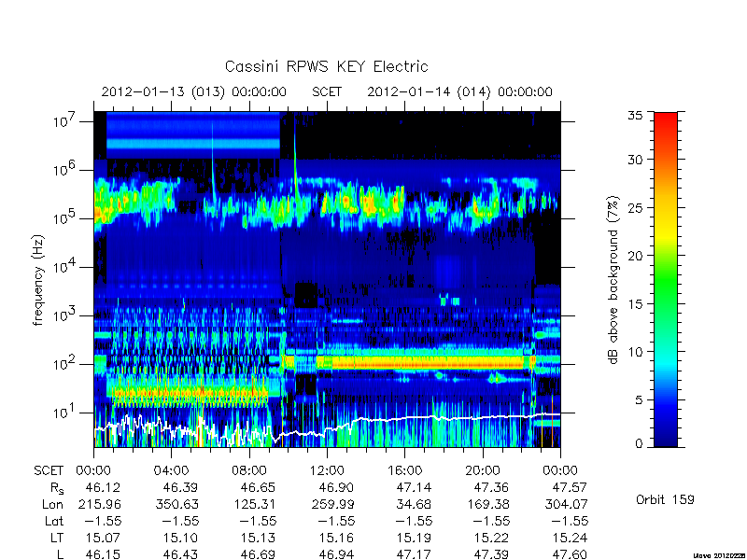Viewport: 747px width, 560px height.
Task: Click the L value 47.39
Action: (x=492, y=554)
